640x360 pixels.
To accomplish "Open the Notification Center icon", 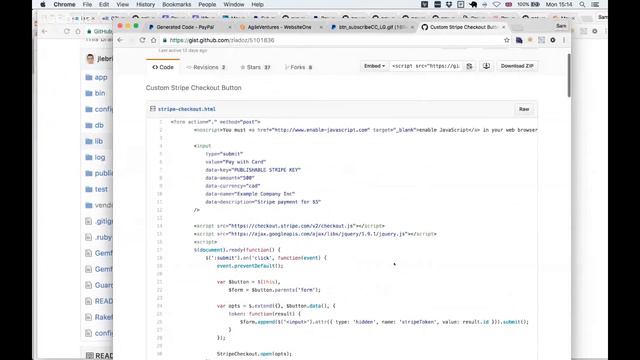I will point(595,4).
